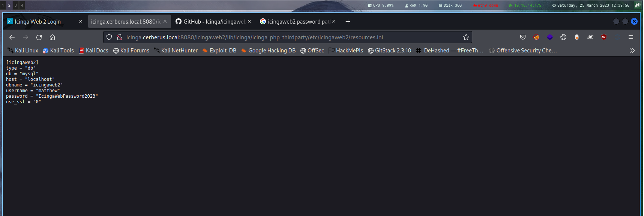Image resolution: width=644 pixels, height=216 pixels.
Task: Click the host = "localhost" line
Action: [x=30, y=79]
